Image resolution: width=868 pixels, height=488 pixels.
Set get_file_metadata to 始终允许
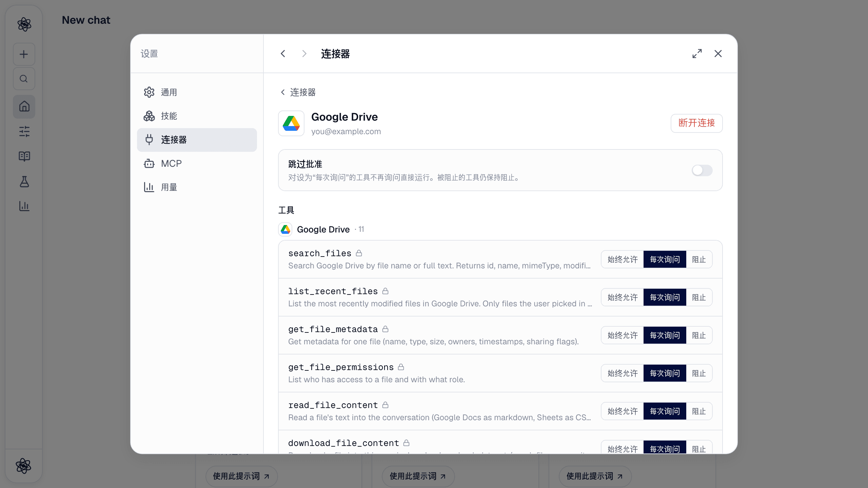(623, 335)
